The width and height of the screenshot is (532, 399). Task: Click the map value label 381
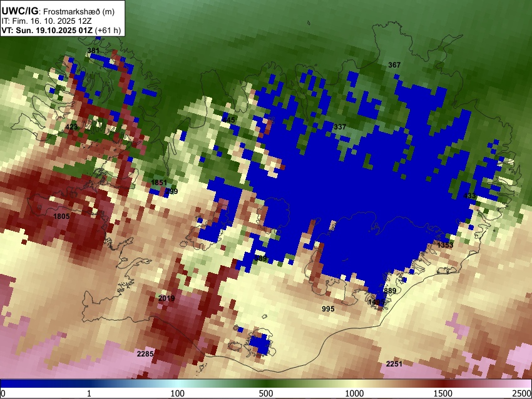coord(93,51)
